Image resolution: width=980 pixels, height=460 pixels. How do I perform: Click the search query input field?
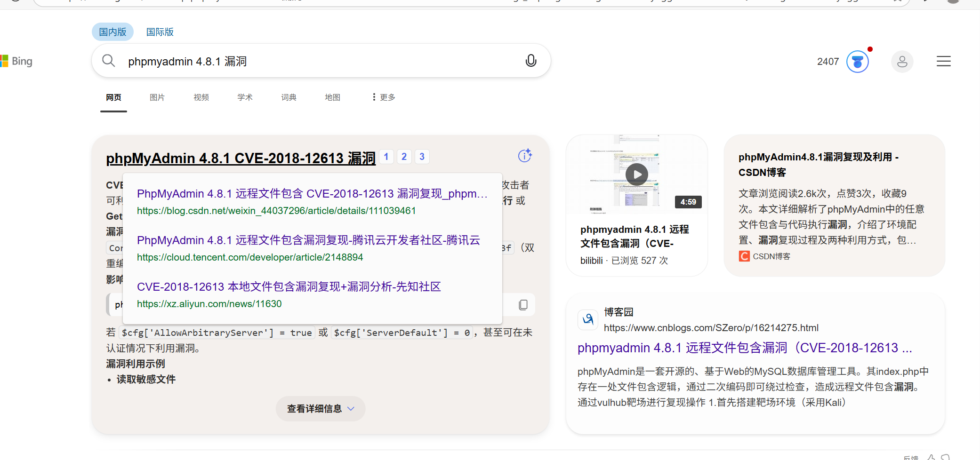pyautogui.click(x=320, y=61)
